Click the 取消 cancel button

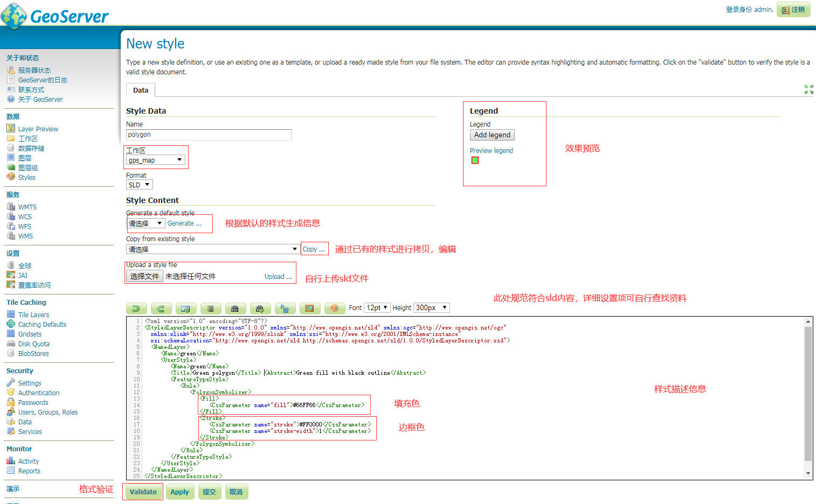pyautogui.click(x=236, y=492)
